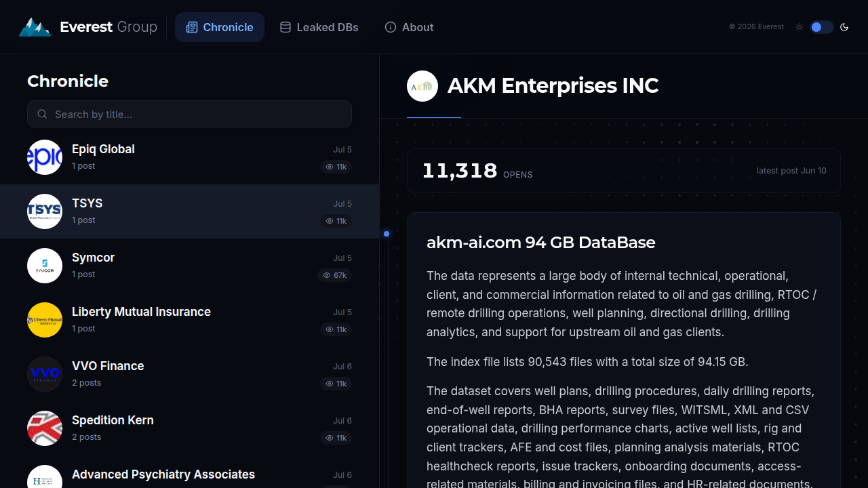Click the Spedition Kern logo
This screenshot has height=488, width=868.
pos(45,428)
